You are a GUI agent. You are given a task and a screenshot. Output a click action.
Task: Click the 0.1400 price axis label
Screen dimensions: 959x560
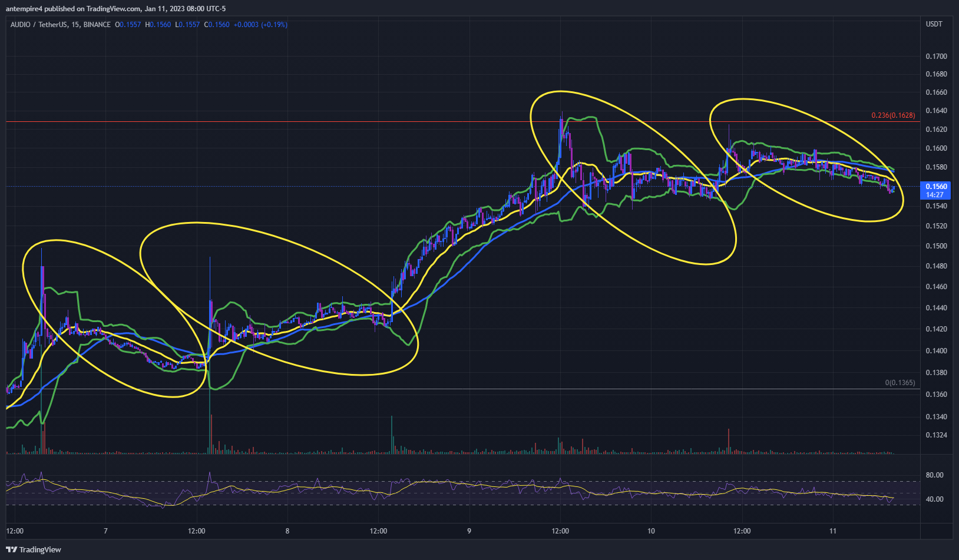[x=937, y=351]
